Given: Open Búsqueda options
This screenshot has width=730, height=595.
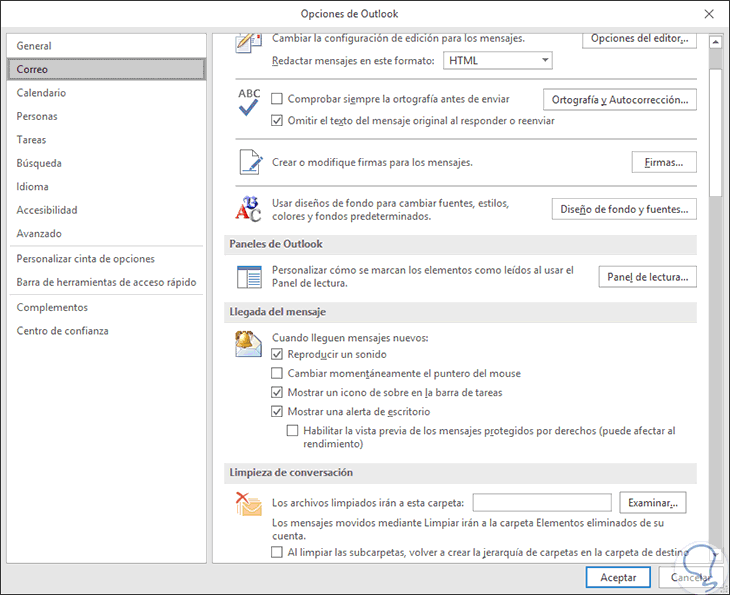Looking at the screenshot, I should 106,163.
